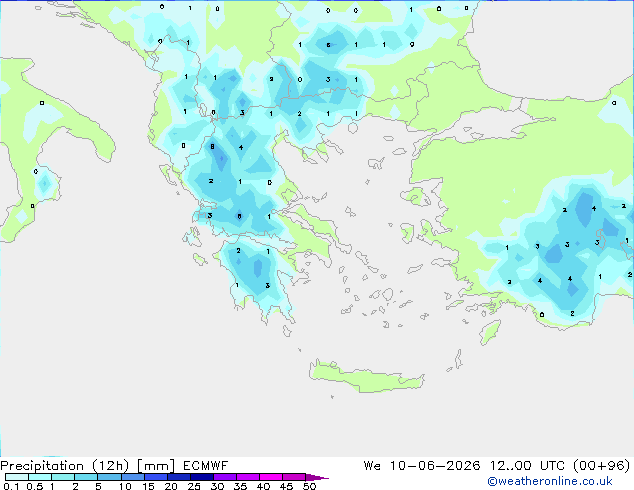The width and height of the screenshot is (634, 490).
Task: Click the '40' legend value label
Action: tap(263, 486)
